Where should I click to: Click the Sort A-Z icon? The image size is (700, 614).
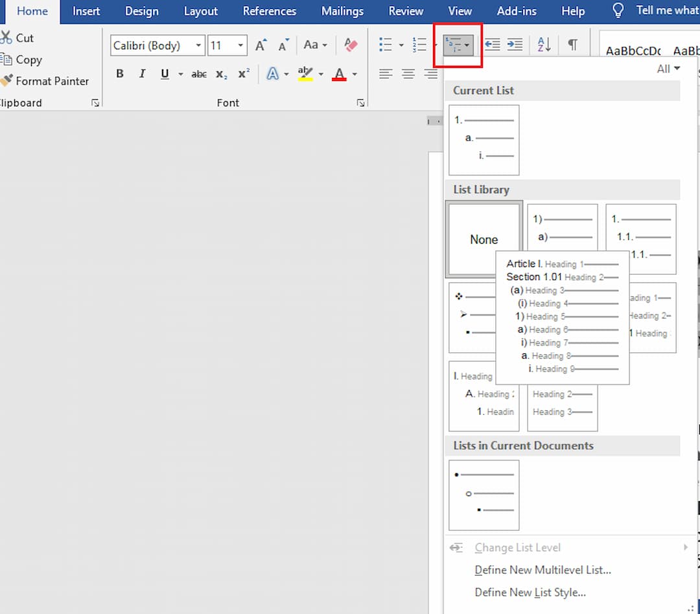coord(544,45)
